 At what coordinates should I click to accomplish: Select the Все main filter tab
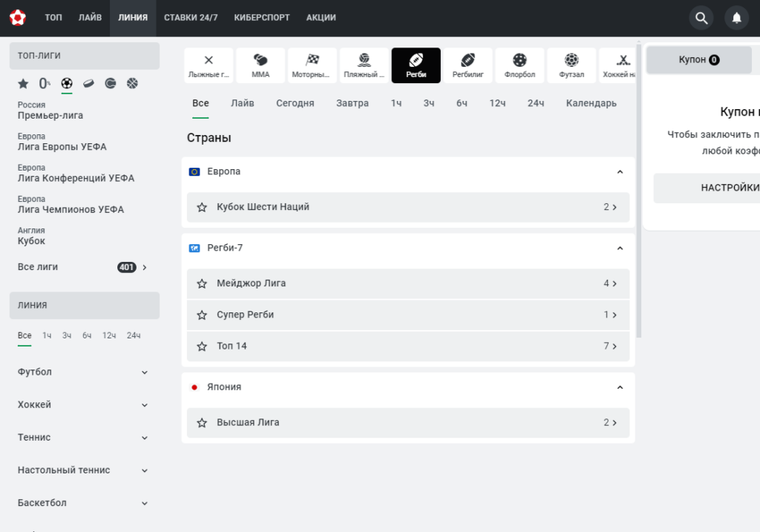(x=200, y=103)
